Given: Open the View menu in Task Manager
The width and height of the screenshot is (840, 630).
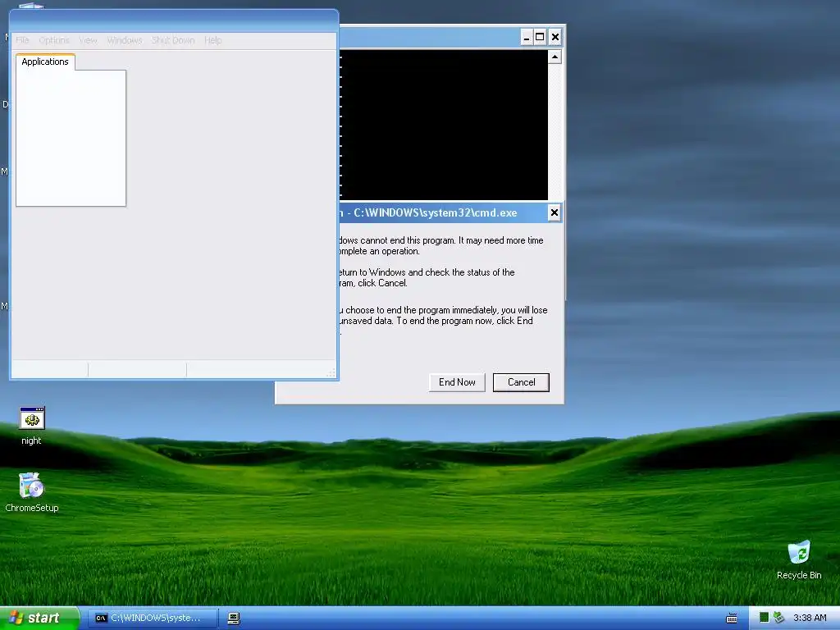Looking at the screenshot, I should (88, 40).
